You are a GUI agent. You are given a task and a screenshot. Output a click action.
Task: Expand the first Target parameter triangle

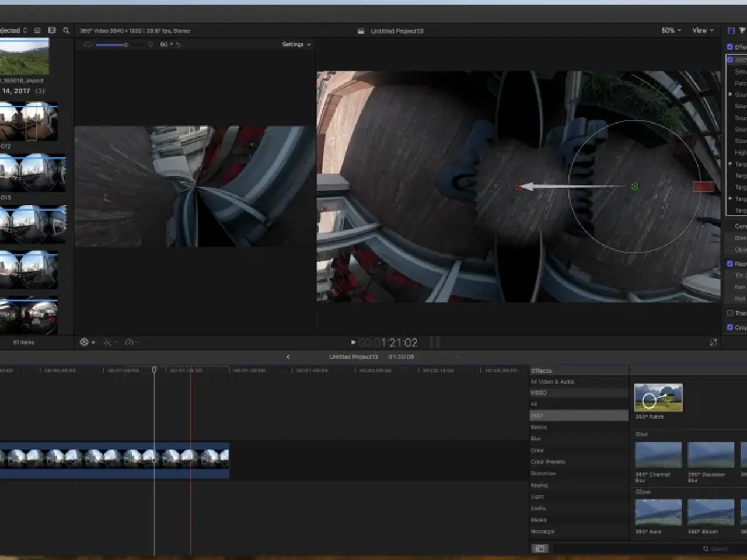(730, 164)
